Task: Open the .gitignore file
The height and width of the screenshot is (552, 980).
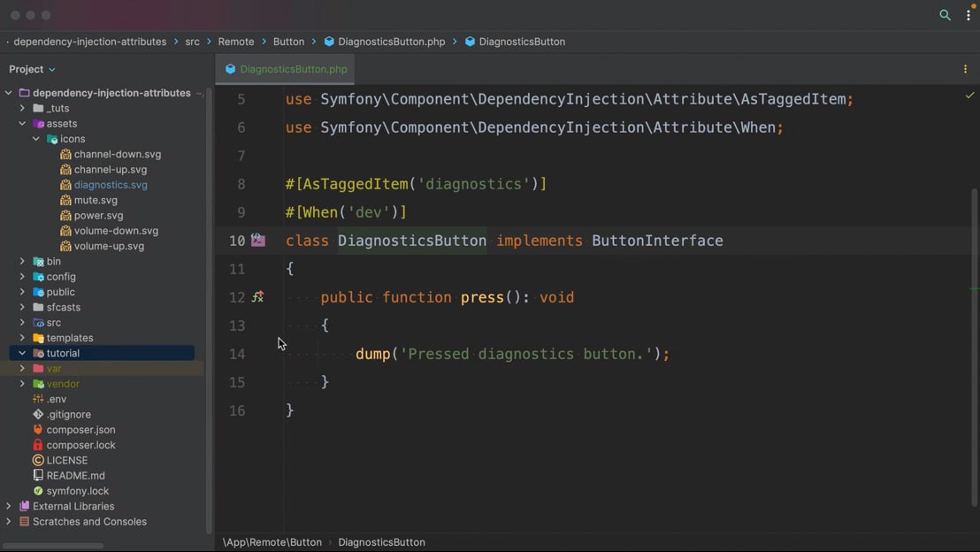Action: coord(68,414)
